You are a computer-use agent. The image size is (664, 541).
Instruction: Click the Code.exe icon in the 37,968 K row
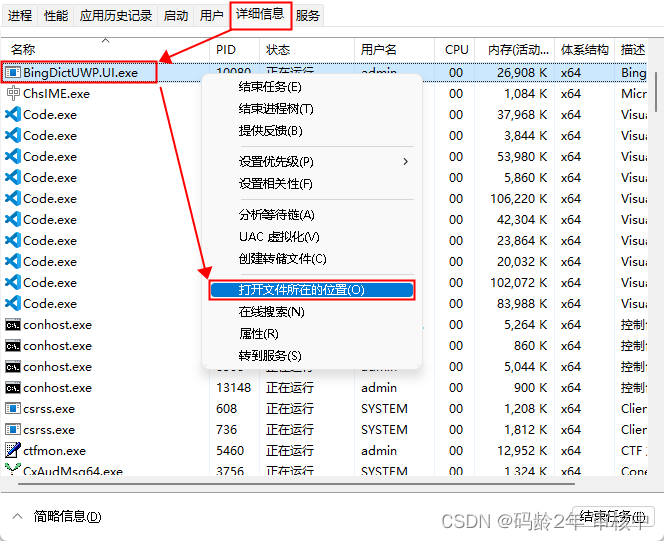coord(13,114)
